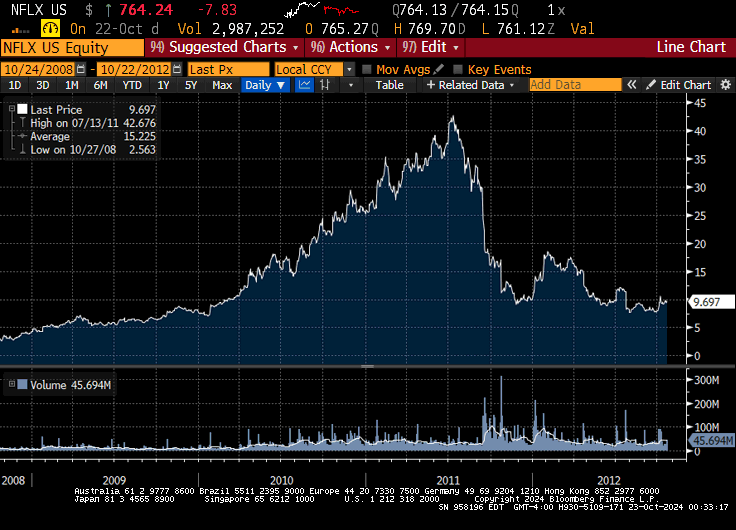Click the Last Price white color swatch
736x530 pixels.
(22, 109)
